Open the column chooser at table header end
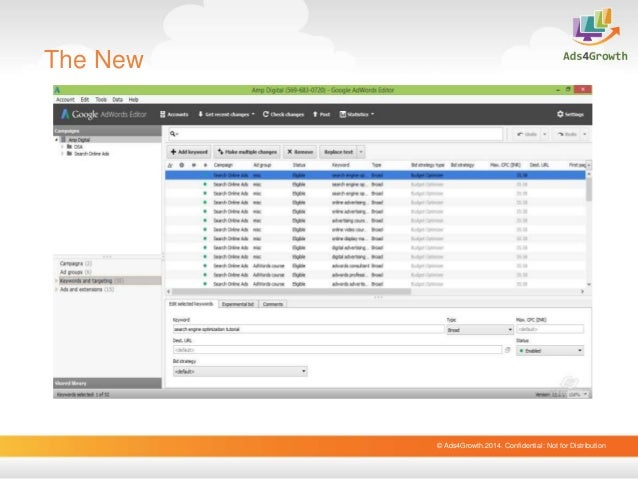 [588, 165]
